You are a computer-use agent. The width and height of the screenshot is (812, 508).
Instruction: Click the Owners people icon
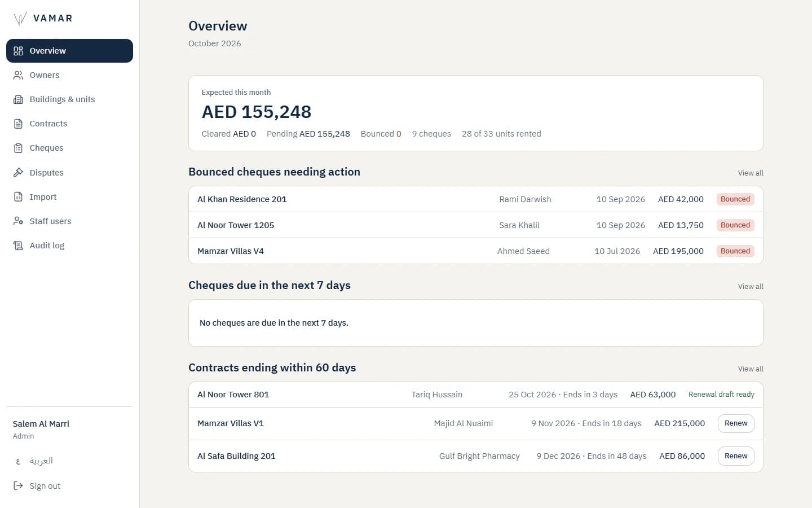tap(18, 75)
